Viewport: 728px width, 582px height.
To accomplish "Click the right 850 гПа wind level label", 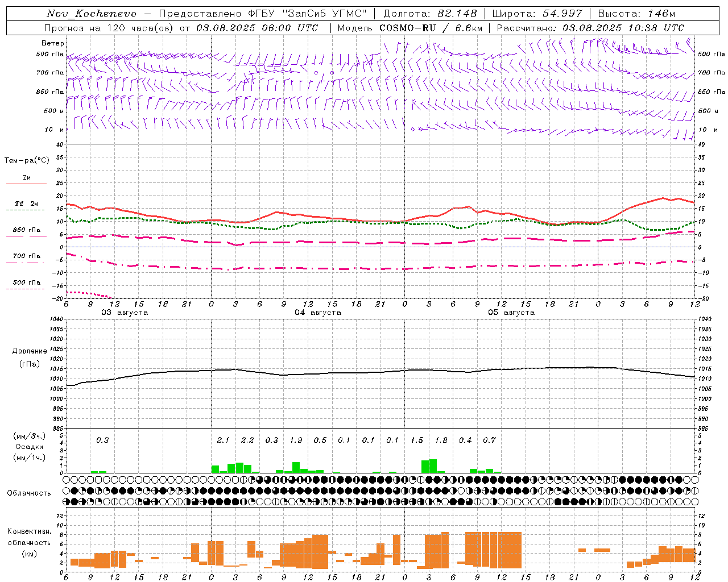I will [x=712, y=92].
